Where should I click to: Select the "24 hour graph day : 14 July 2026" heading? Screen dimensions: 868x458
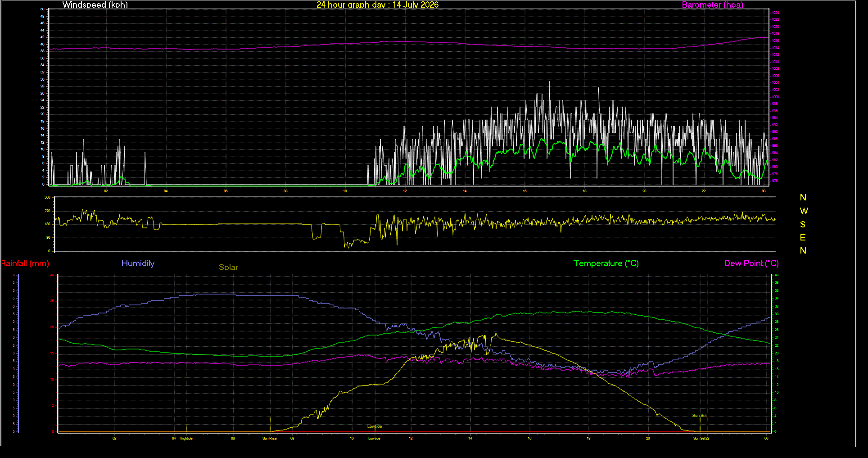click(x=377, y=5)
